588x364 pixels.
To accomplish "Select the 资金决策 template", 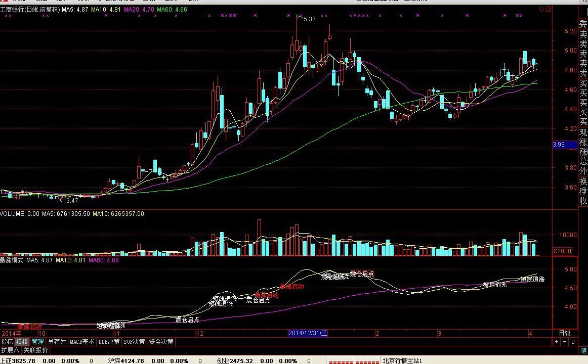I will [161, 342].
